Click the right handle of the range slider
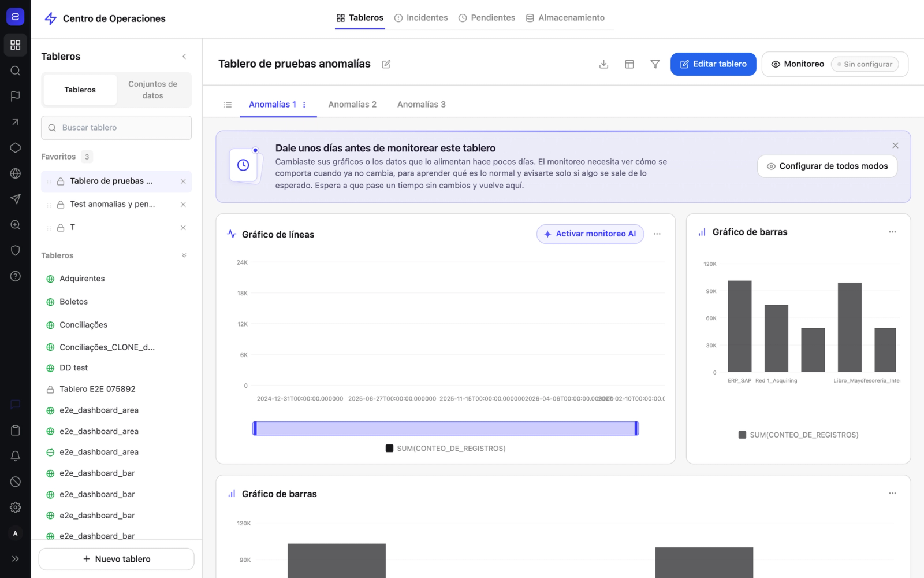 coord(636,428)
